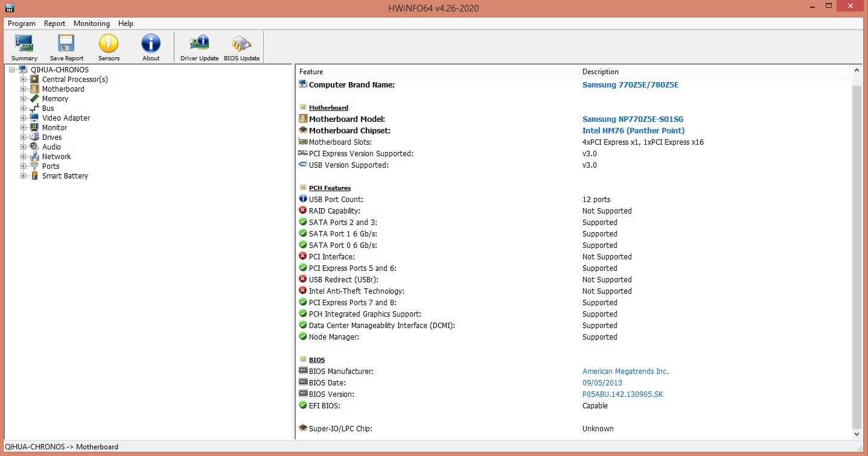Viewport: 868px width, 456px height.
Task: Select the Ports connector icon
Action: pos(34,166)
